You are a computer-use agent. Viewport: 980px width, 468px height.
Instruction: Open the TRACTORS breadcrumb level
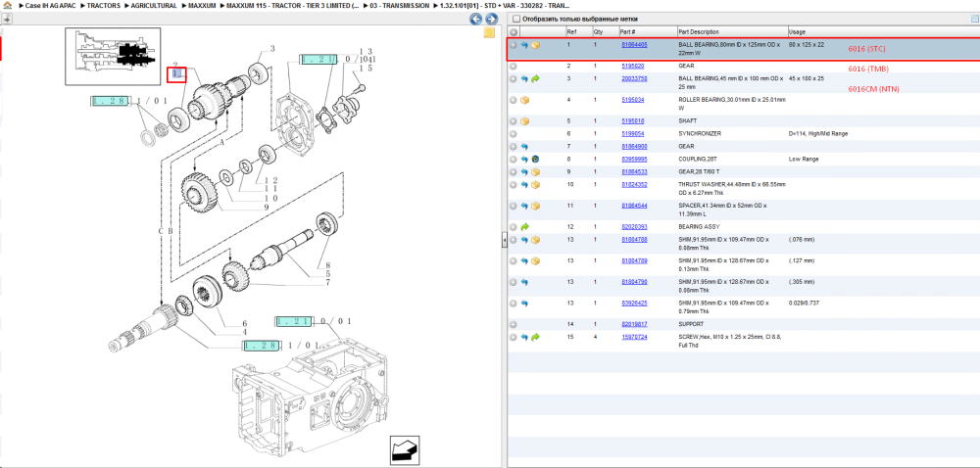pos(104,5)
